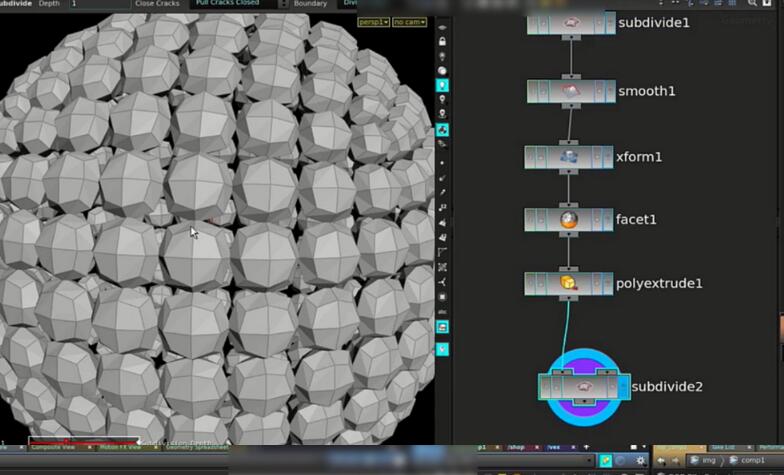Toggle bypass flag on facet1 node
This screenshot has width=784, height=475.
tap(530, 220)
